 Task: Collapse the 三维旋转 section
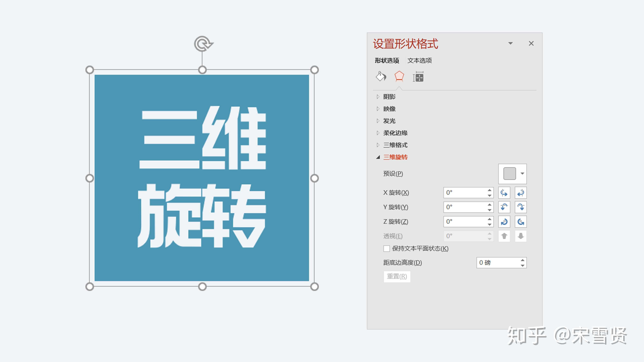[392, 157]
